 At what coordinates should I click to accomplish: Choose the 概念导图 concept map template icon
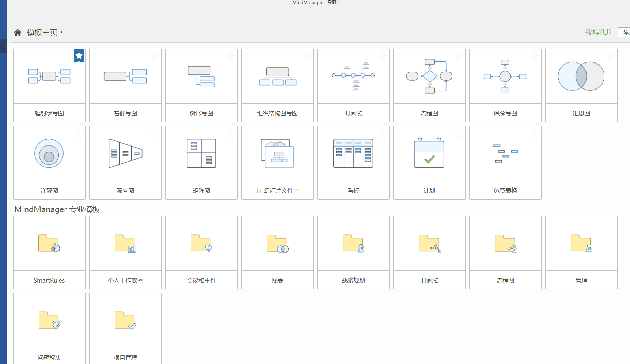coord(505,76)
